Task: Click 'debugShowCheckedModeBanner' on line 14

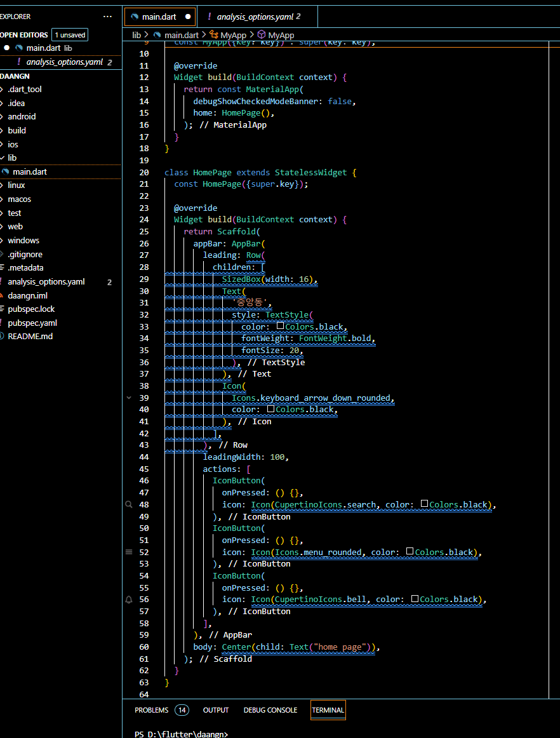Action: 255,101
